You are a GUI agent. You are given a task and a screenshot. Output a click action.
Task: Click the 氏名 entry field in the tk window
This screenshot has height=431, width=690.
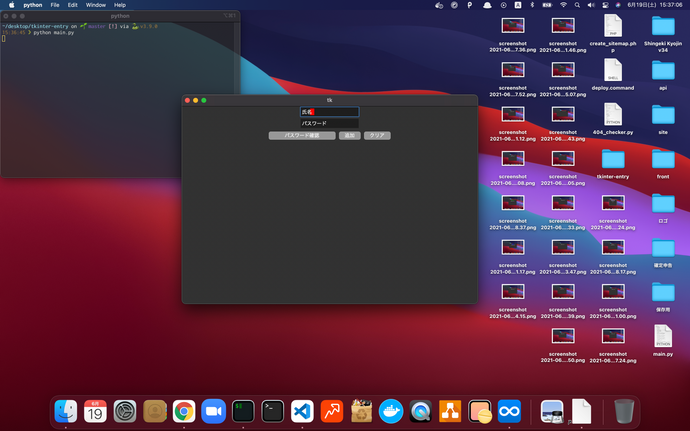tap(330, 112)
